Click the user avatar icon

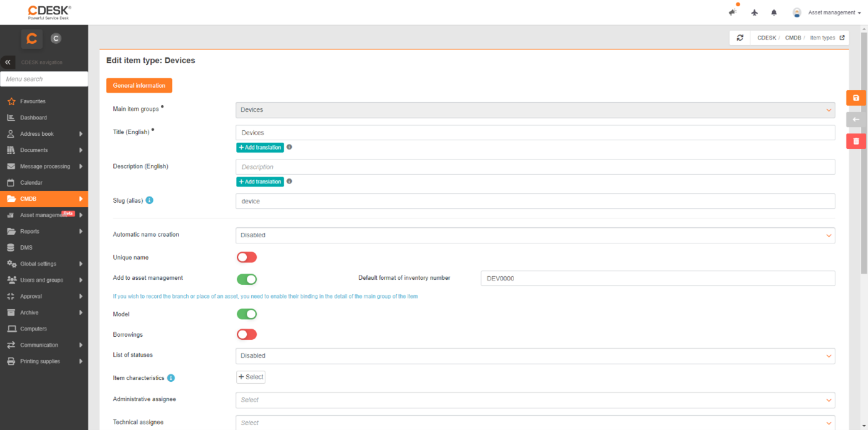coord(797,13)
